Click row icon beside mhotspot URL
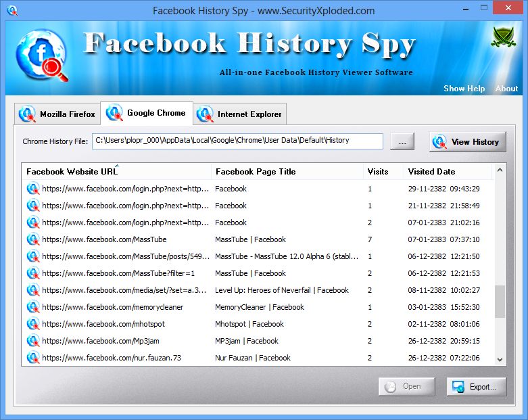This screenshot has height=420, width=528. (x=33, y=324)
